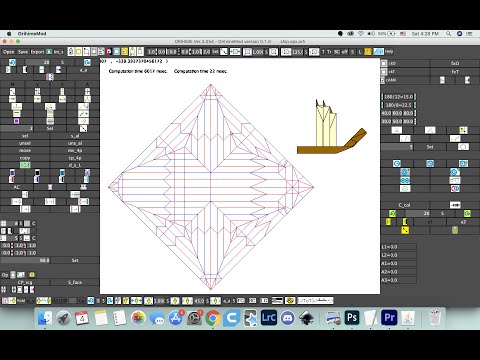Click the Set button beside value 5 in right panel
This screenshot has height=360, width=480.
coord(430,147)
